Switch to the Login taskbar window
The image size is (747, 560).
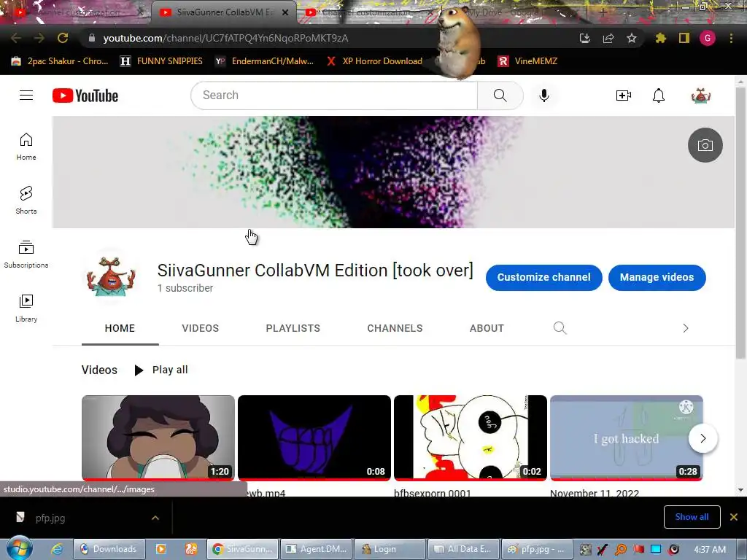point(390,549)
